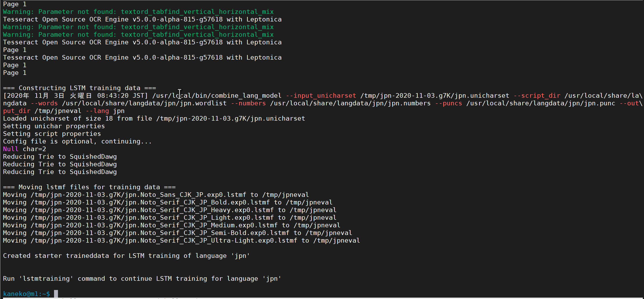Click the red --puncs option
Viewport: 644px width, 299px height.
[448, 103]
